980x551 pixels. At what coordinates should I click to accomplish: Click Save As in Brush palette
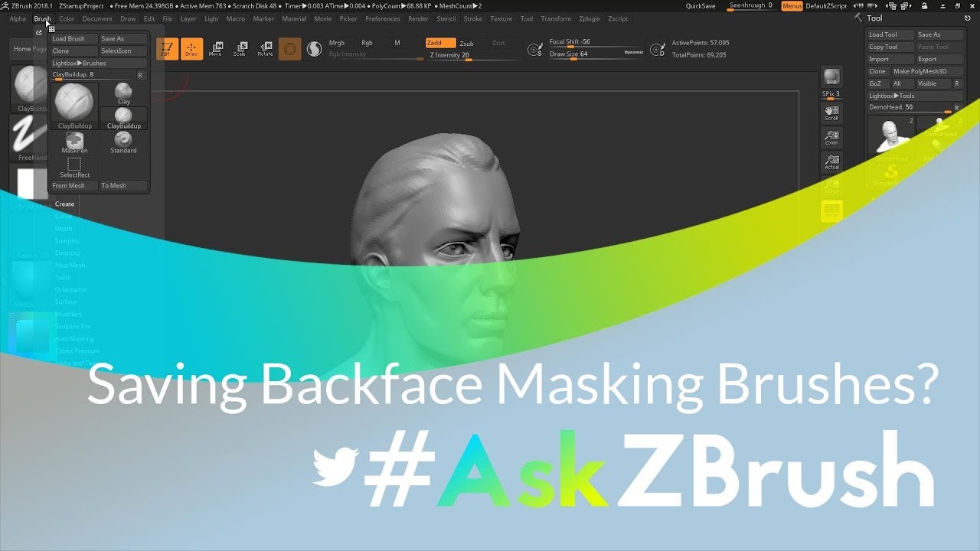pyautogui.click(x=123, y=38)
